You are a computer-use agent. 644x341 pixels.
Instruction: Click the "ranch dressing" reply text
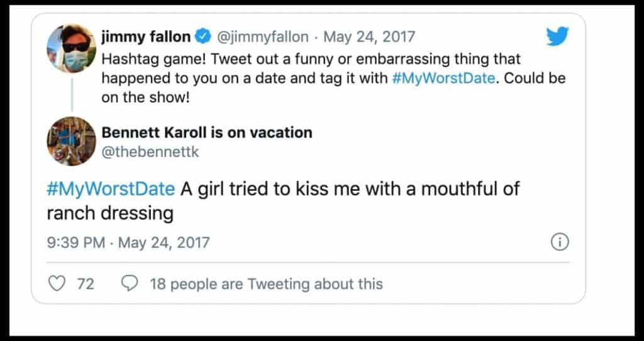(110, 213)
